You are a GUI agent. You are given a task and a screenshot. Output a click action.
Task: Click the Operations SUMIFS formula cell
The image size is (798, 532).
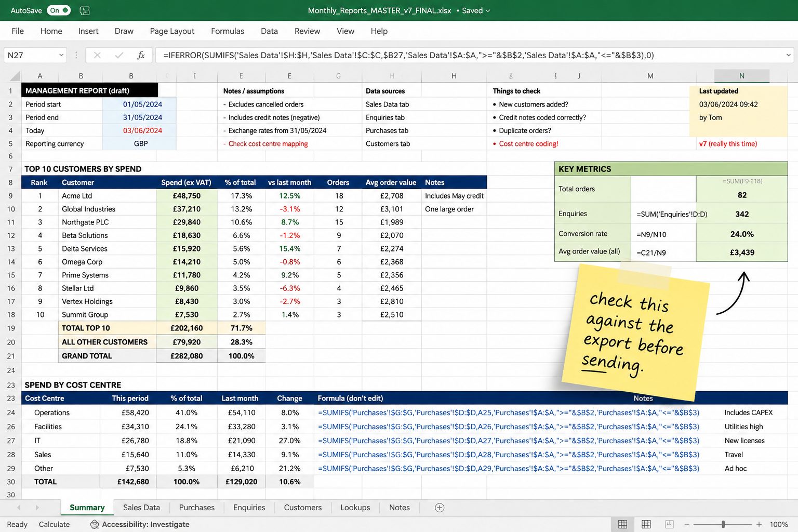coord(509,413)
